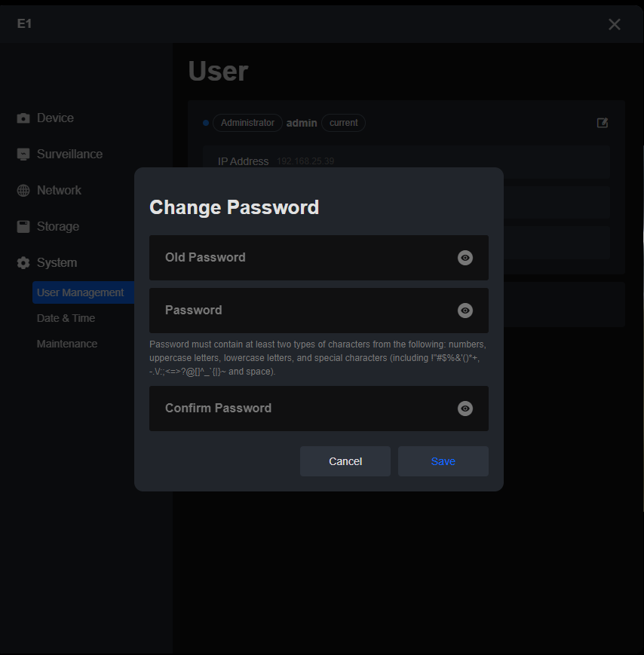Close the E1 settings window
The height and width of the screenshot is (655, 644).
(614, 24)
